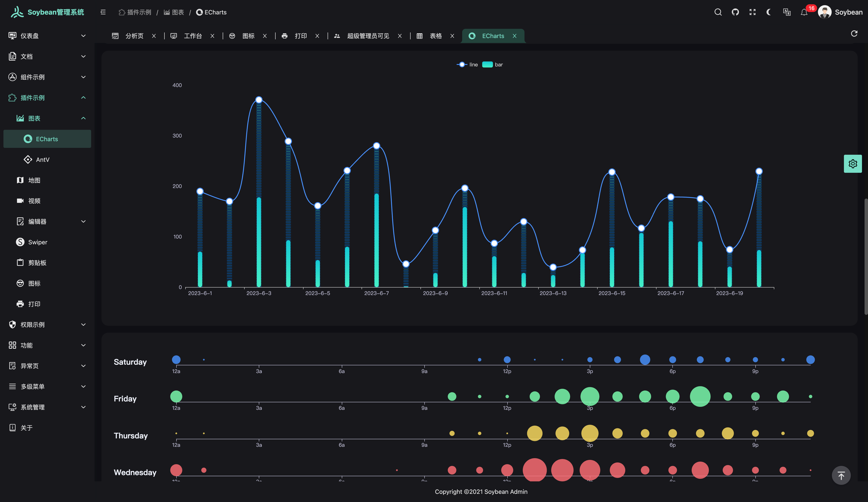868x502 pixels.
Task: Switch to the 工作台 tab
Action: click(192, 36)
